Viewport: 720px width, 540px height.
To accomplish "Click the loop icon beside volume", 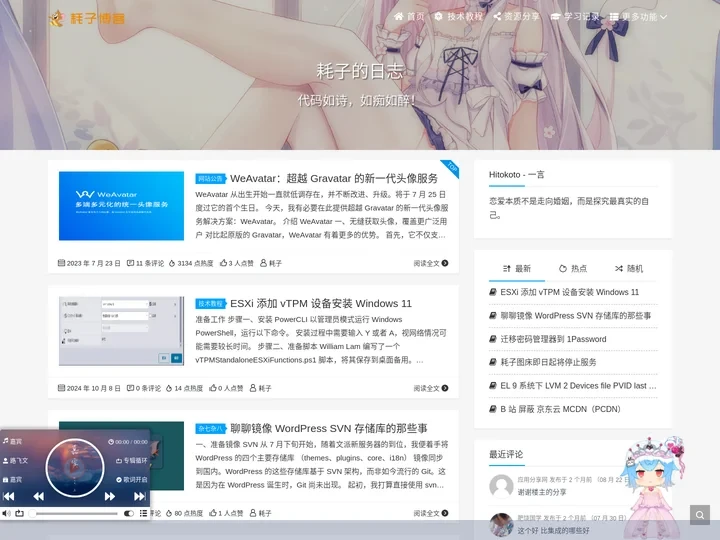I will click(x=19, y=513).
